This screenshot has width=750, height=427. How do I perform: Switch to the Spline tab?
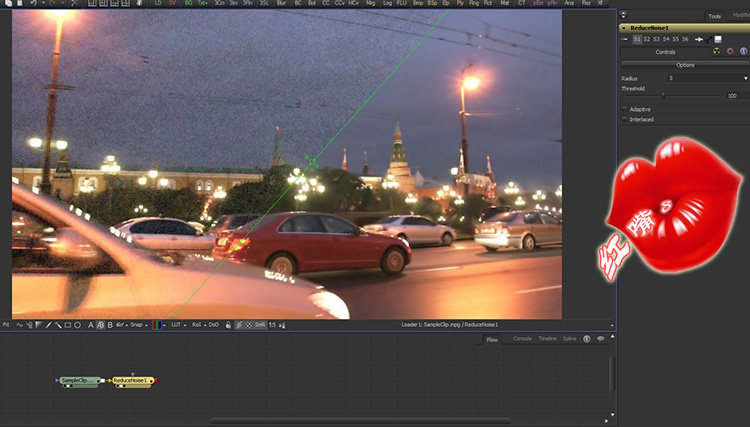(569, 339)
